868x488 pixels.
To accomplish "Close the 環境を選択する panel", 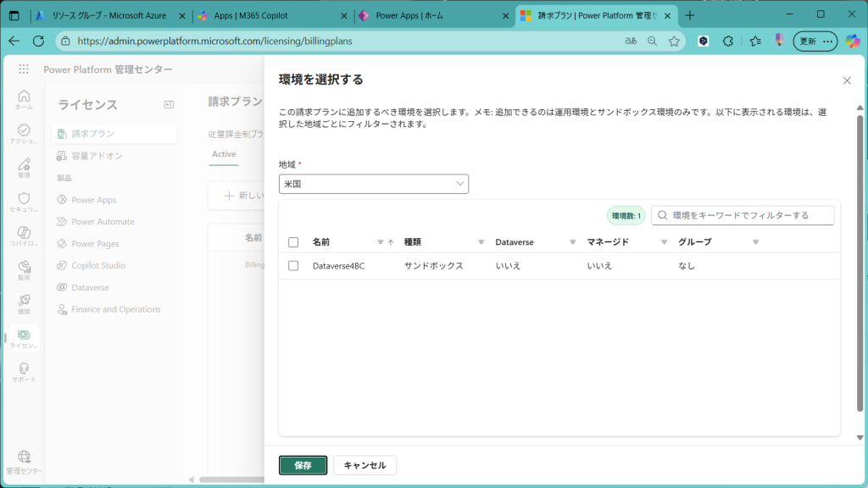I will [x=846, y=80].
